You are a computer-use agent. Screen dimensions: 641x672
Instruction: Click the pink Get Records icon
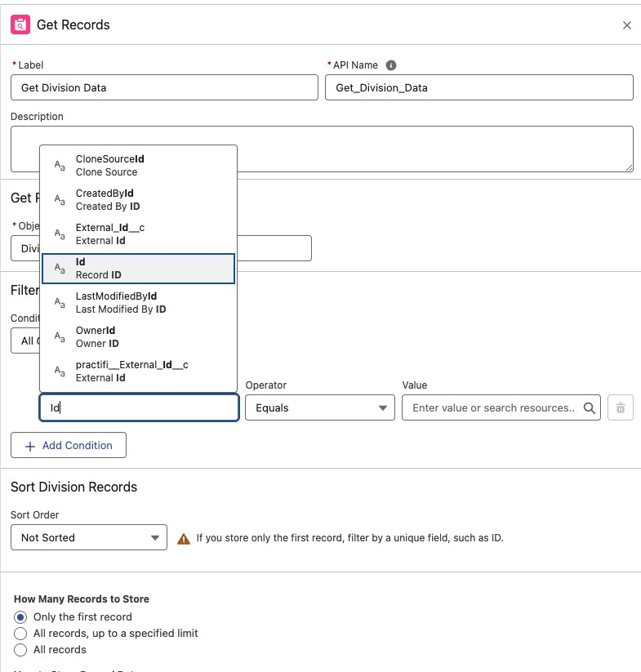[20, 24]
